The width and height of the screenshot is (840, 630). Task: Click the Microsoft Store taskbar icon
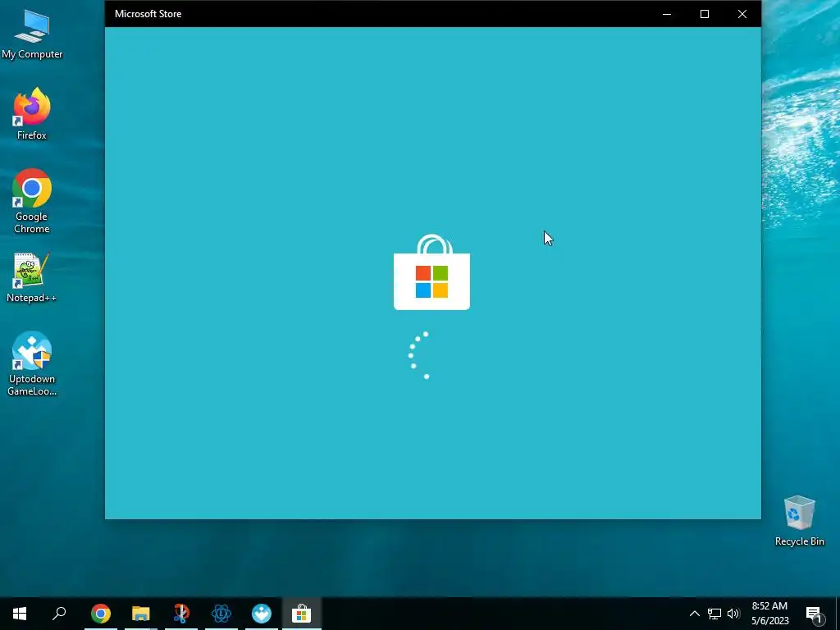(302, 614)
